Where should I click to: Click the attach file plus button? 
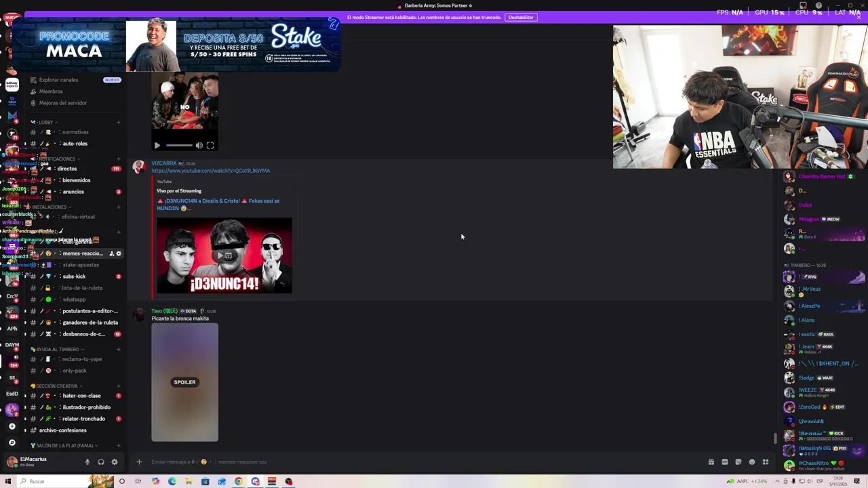pyautogui.click(x=139, y=462)
